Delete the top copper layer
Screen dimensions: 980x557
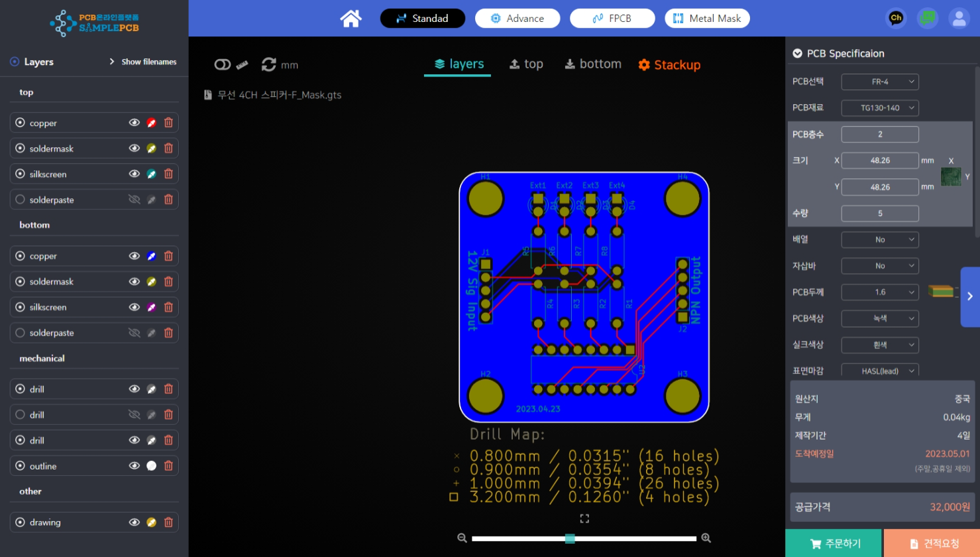(x=168, y=123)
